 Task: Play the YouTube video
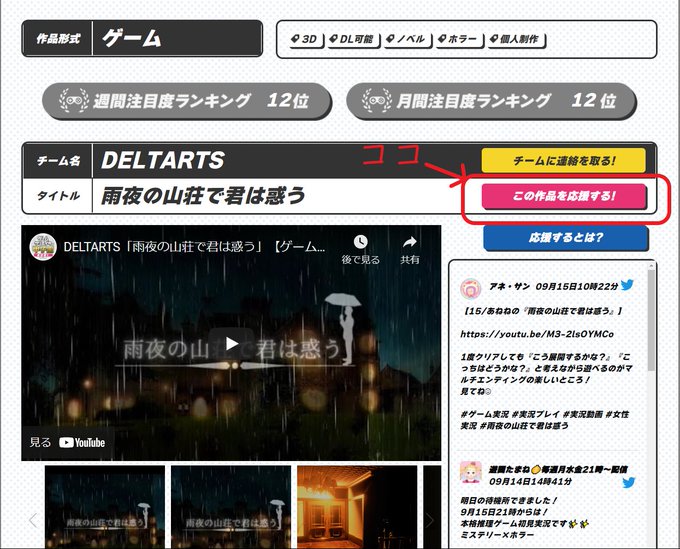(x=231, y=343)
